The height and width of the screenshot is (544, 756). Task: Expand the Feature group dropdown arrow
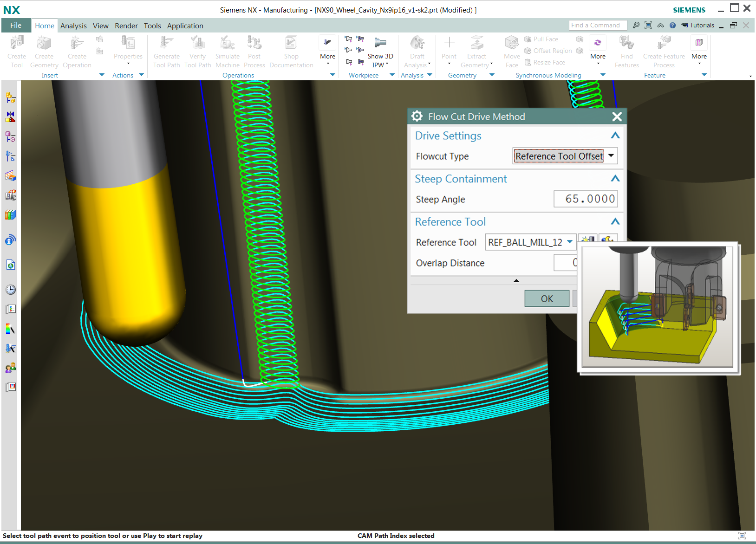click(704, 75)
